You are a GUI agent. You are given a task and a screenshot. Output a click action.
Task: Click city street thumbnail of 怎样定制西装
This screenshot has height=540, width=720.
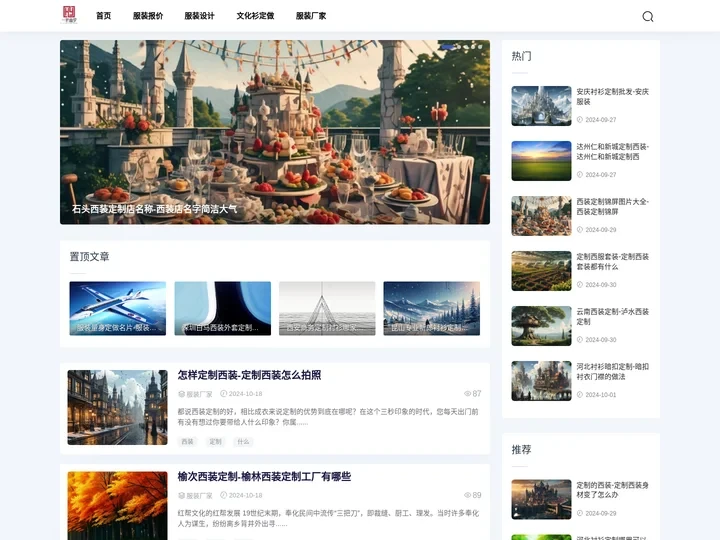(x=118, y=407)
